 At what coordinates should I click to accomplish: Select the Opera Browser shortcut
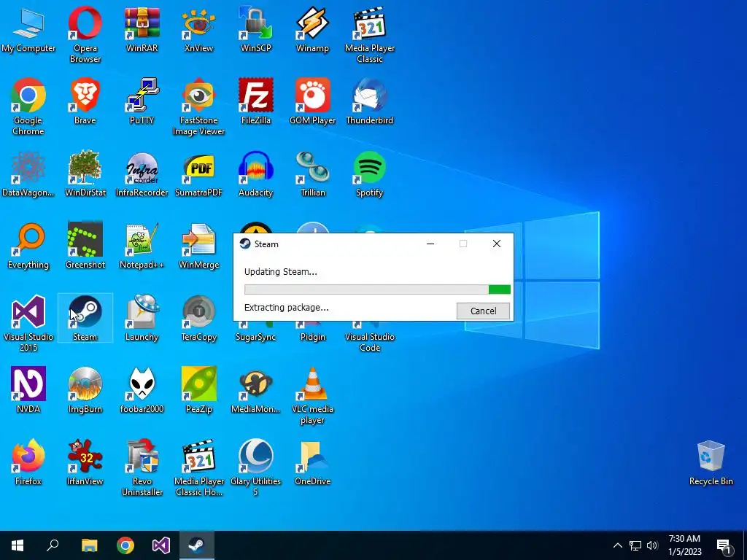(85, 34)
